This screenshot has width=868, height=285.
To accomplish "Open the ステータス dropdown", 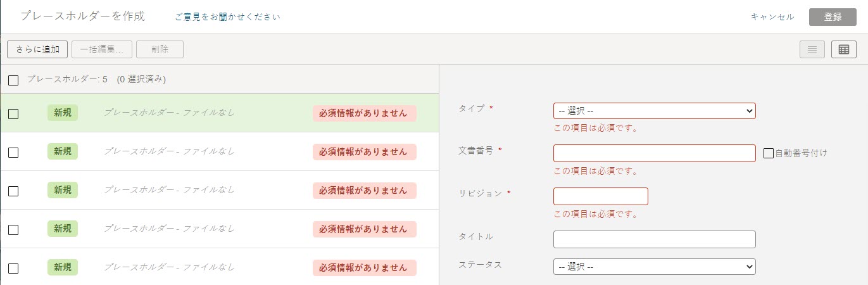I will [655, 267].
